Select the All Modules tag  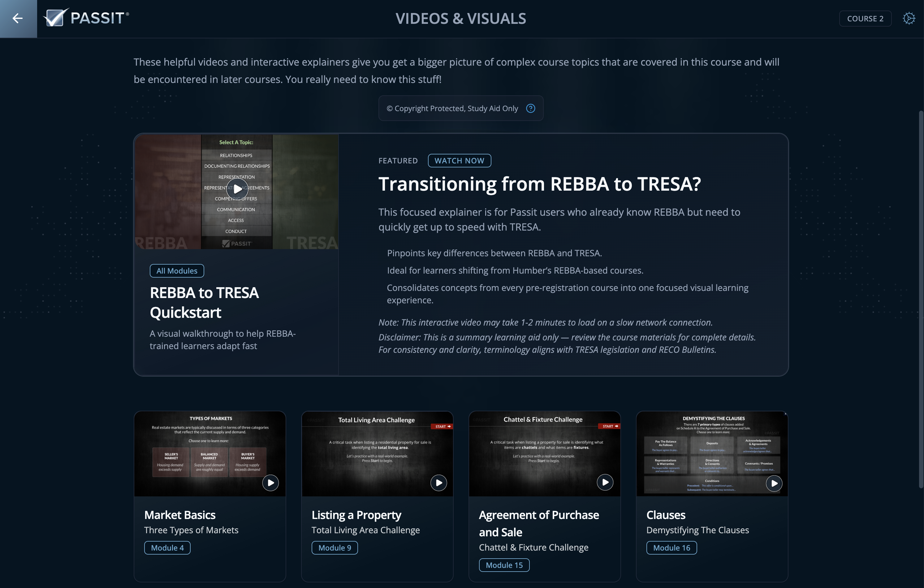(176, 271)
